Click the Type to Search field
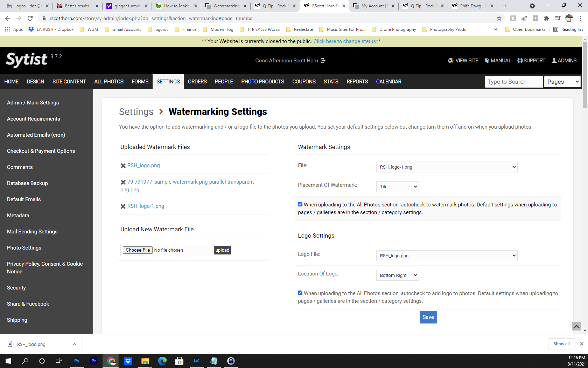Image resolution: width=588 pixels, height=368 pixels. [514, 82]
